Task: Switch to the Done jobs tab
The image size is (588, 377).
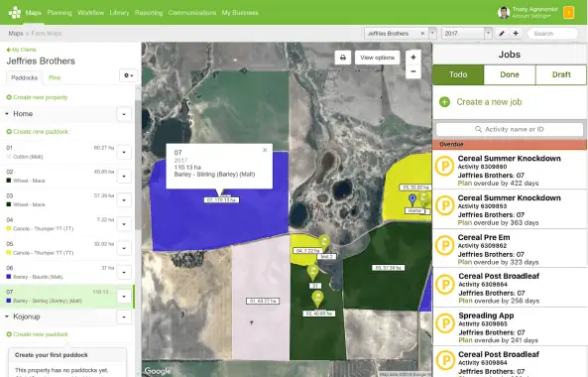Action: [x=510, y=74]
